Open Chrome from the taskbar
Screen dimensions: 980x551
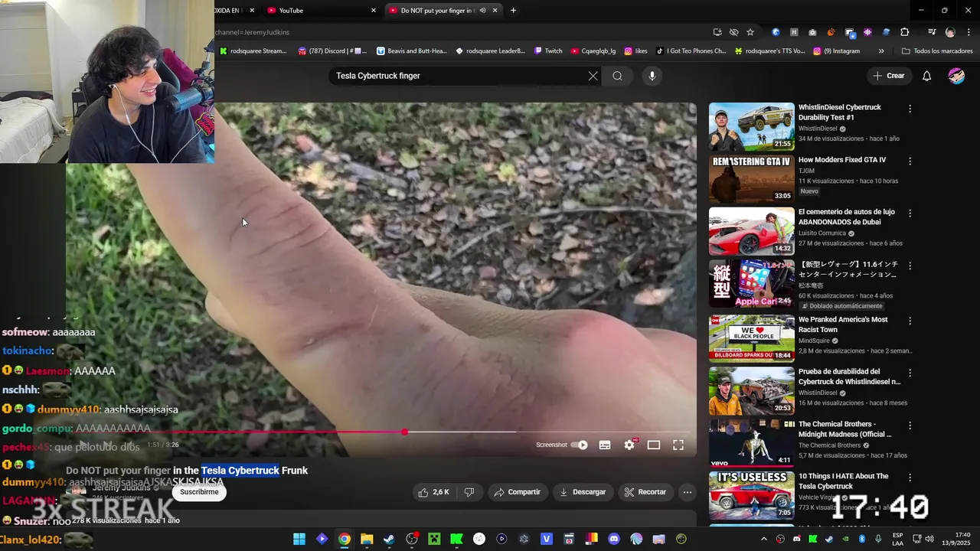(x=345, y=539)
